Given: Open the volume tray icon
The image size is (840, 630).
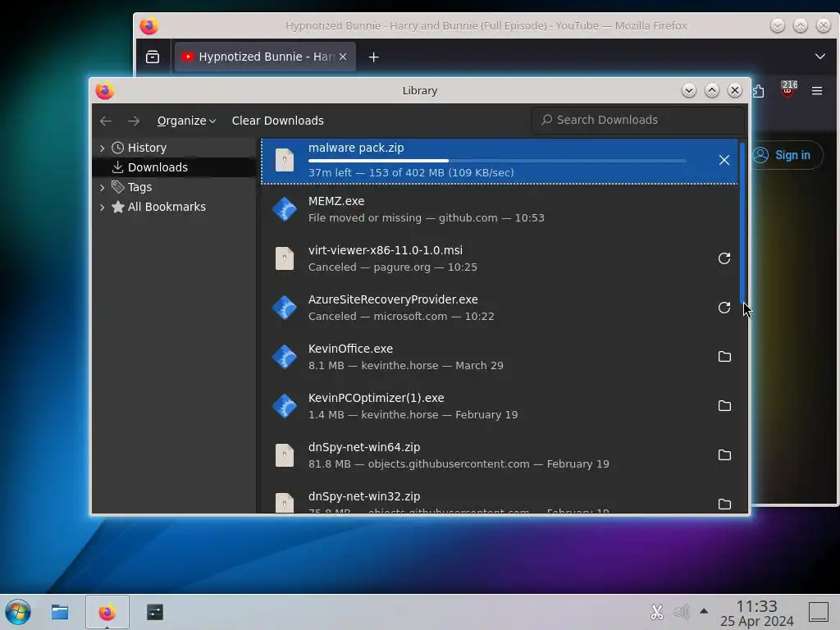Looking at the screenshot, I should [681, 612].
